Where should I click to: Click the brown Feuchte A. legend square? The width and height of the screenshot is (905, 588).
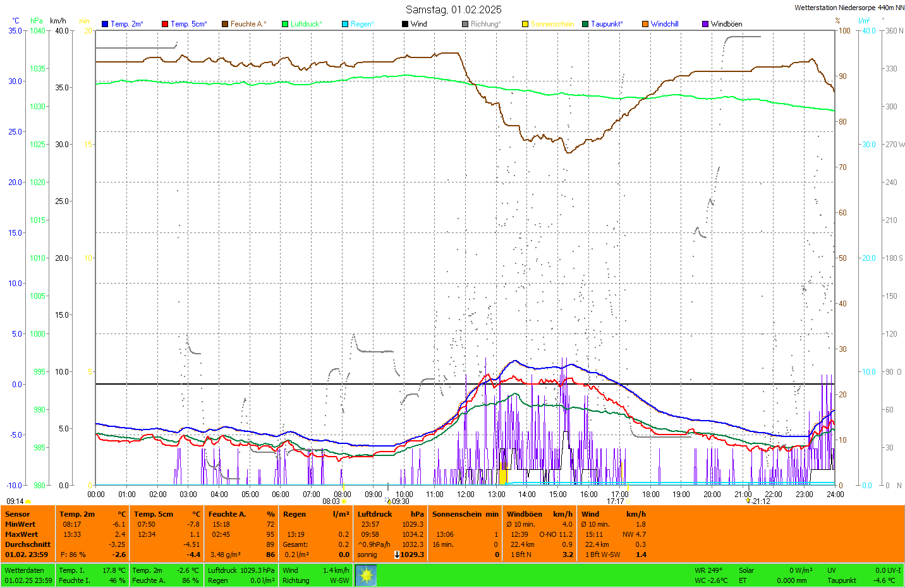click(225, 24)
